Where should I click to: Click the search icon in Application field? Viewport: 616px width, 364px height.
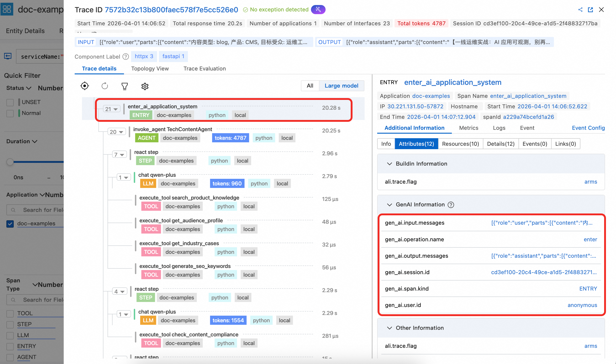click(x=13, y=210)
